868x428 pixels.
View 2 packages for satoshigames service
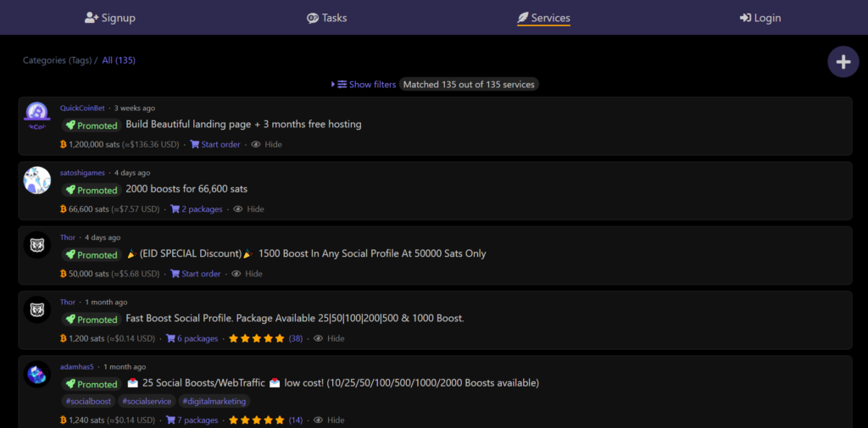click(x=196, y=209)
